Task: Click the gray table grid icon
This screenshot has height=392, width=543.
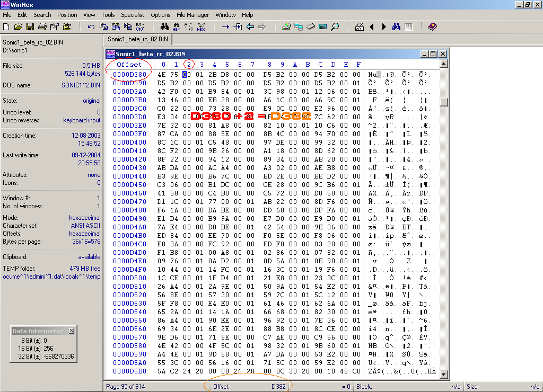Action: tap(408, 26)
